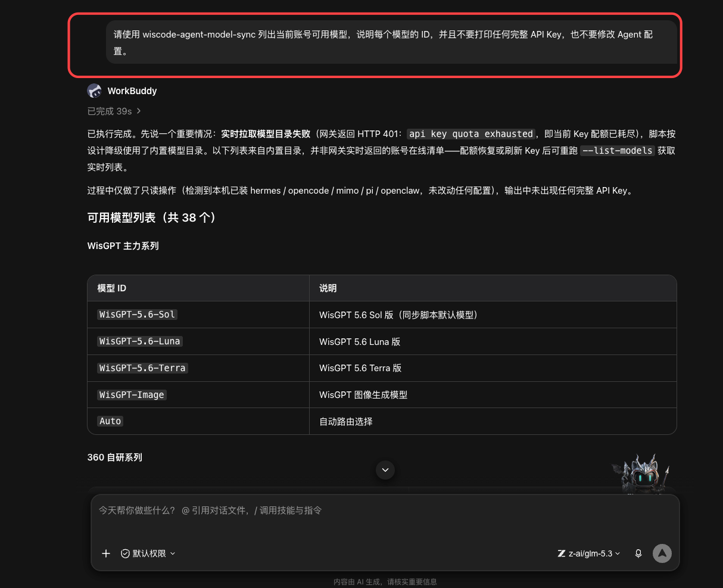
Task: Click the 内容由 AI 生成 disclaimer text
Action: [385, 582]
